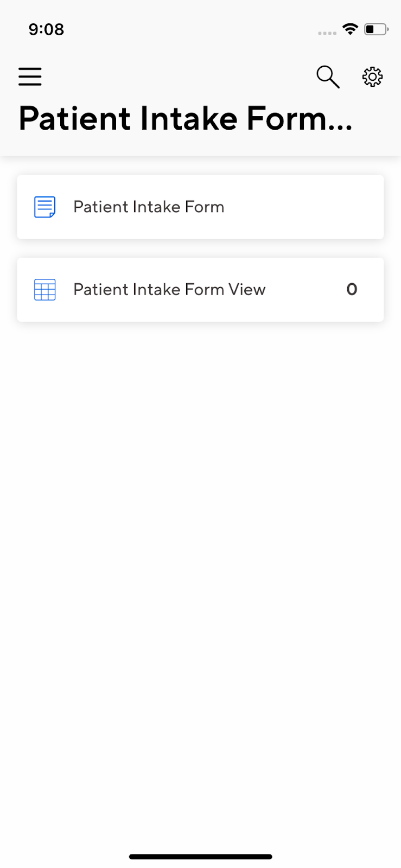Tap the Wi-Fi status icon
Screen dimensions: 401x868
pyautogui.click(x=351, y=29)
